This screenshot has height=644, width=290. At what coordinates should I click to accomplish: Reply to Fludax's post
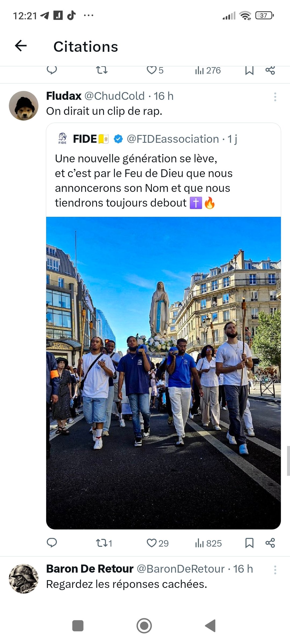tap(52, 543)
